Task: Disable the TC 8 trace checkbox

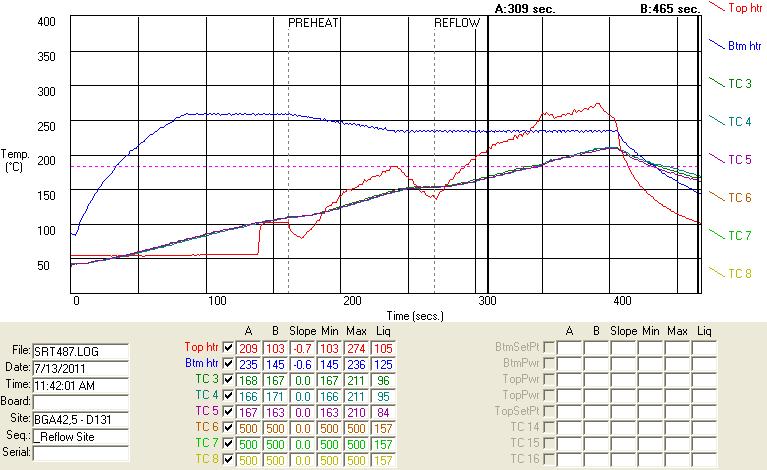Action: point(228,460)
